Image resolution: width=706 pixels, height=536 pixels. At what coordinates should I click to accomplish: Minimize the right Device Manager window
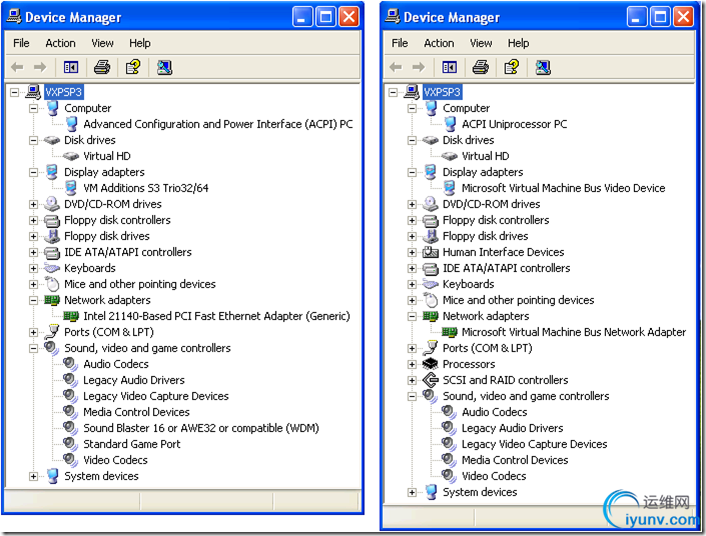click(637, 17)
